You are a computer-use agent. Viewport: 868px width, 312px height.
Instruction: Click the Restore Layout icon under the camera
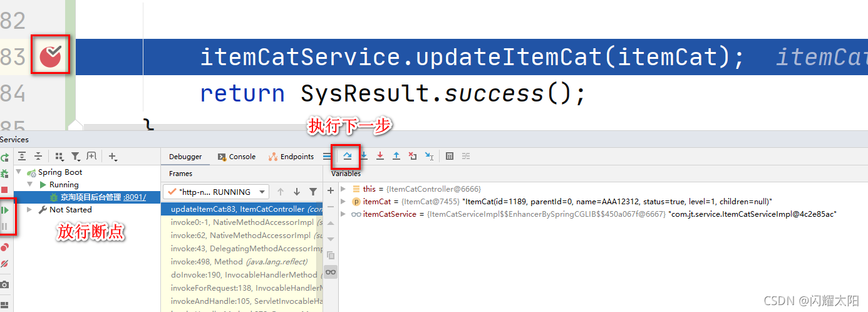[x=5, y=306]
